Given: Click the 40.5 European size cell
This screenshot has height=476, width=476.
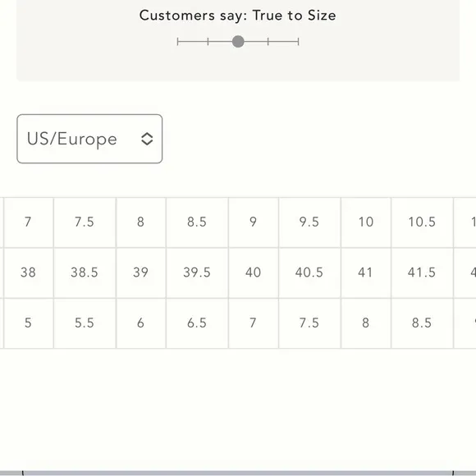Looking at the screenshot, I should click(x=309, y=272).
